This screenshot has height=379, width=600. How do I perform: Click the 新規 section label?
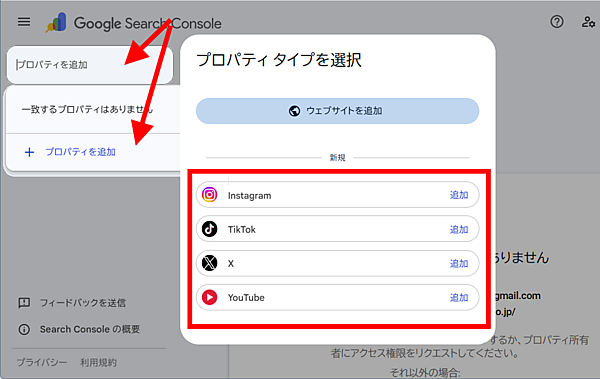[x=338, y=157]
